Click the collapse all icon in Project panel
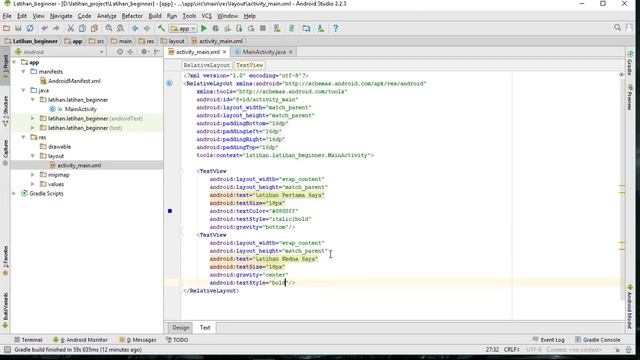 point(130,52)
